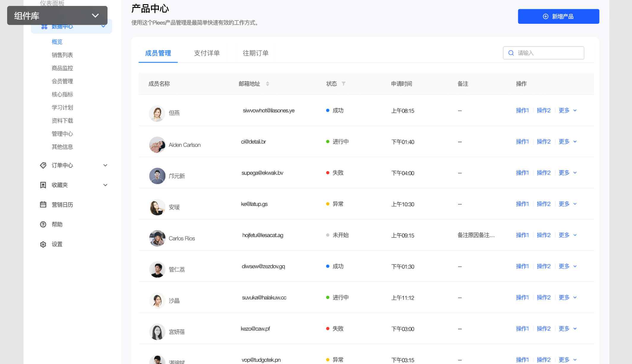Open 销售列表 in the sidebar
632x364 pixels.
click(x=62, y=55)
